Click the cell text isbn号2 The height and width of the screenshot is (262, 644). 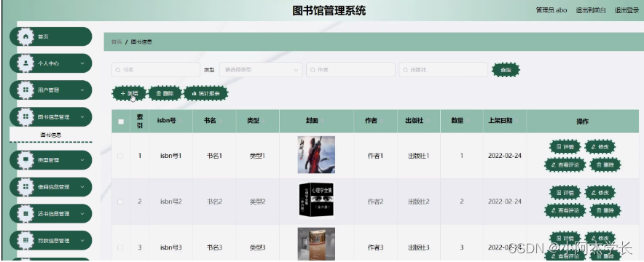coord(171,202)
